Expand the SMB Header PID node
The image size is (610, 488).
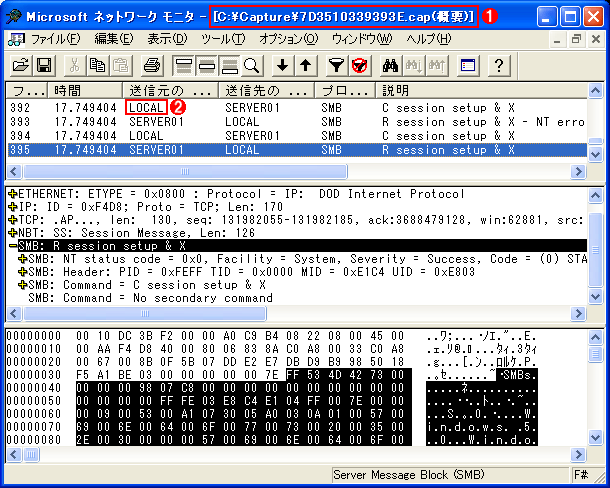(23, 272)
